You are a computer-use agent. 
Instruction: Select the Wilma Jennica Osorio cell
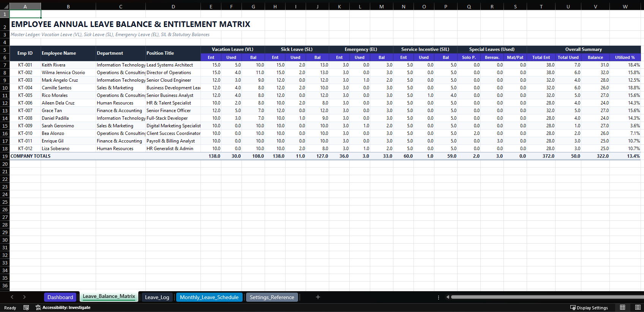click(68, 73)
